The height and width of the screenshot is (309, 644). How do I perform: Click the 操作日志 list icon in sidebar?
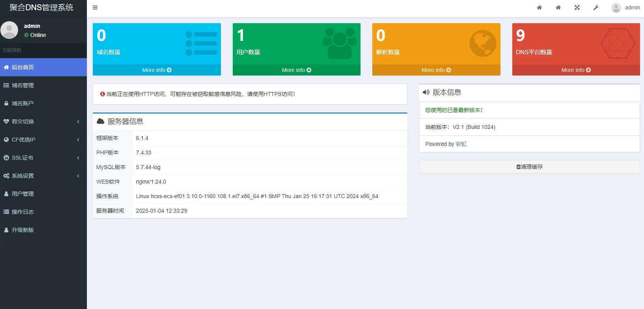click(x=6, y=212)
